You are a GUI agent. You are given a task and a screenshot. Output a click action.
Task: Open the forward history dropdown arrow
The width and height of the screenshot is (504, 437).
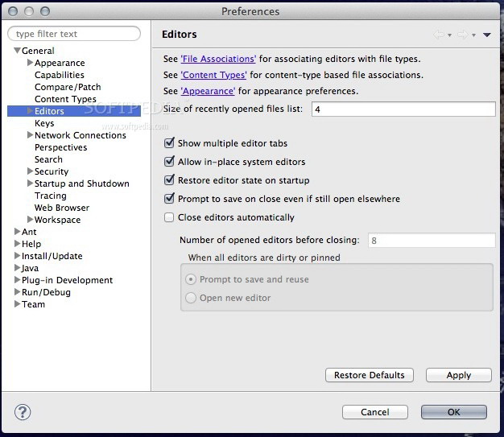click(474, 35)
